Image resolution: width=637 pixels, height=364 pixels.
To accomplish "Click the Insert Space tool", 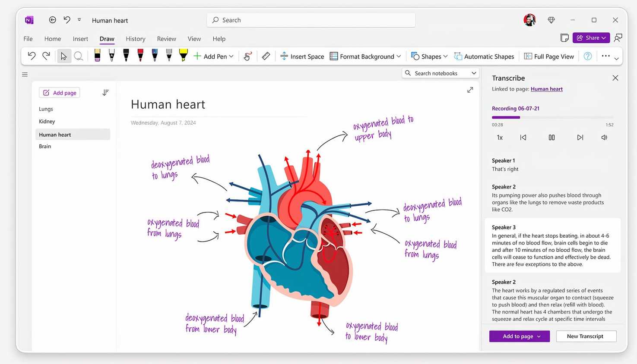I will [302, 56].
